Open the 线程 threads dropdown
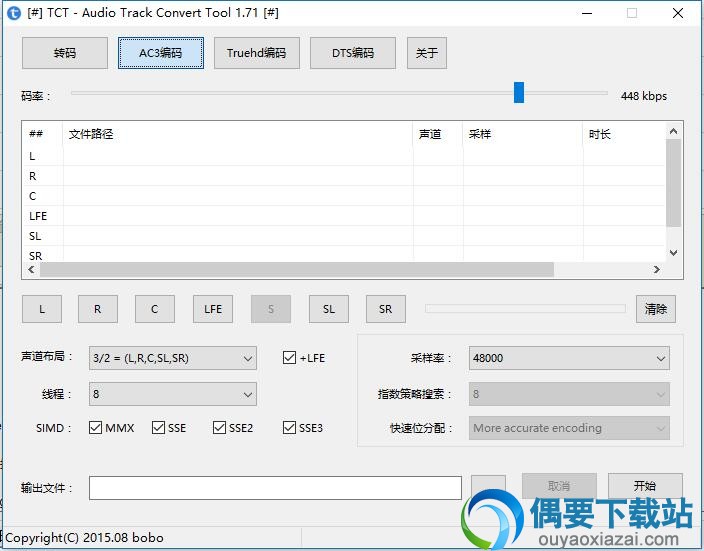 [x=173, y=394]
